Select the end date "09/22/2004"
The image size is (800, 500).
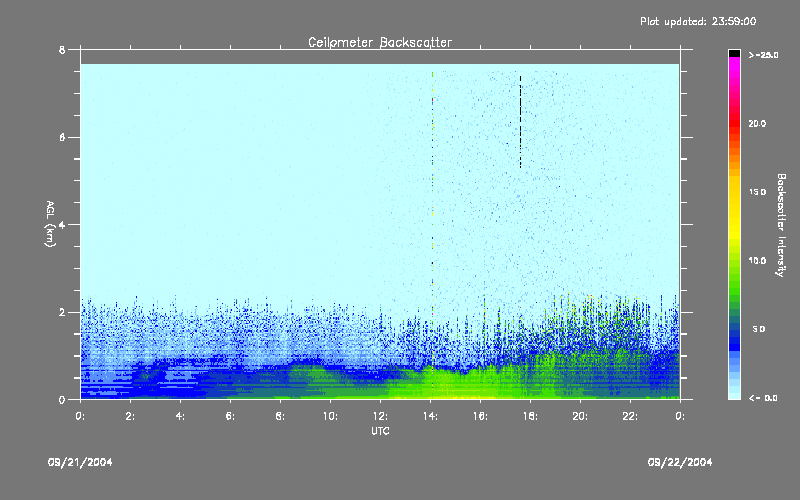pos(680,462)
